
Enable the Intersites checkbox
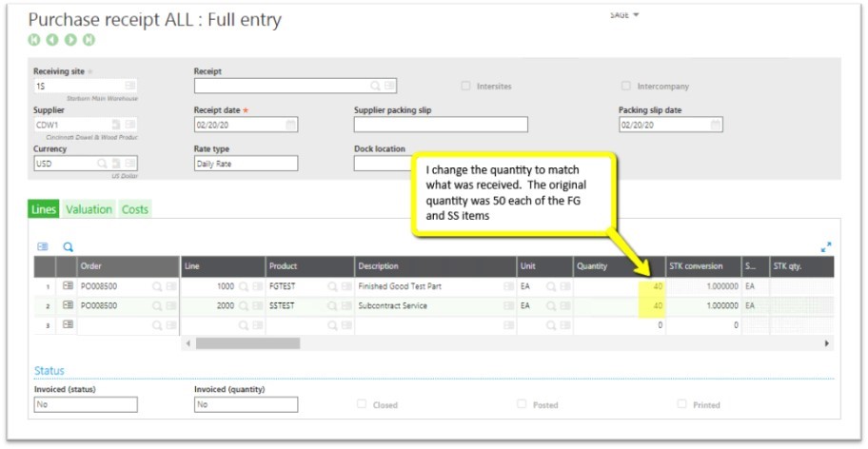point(465,87)
